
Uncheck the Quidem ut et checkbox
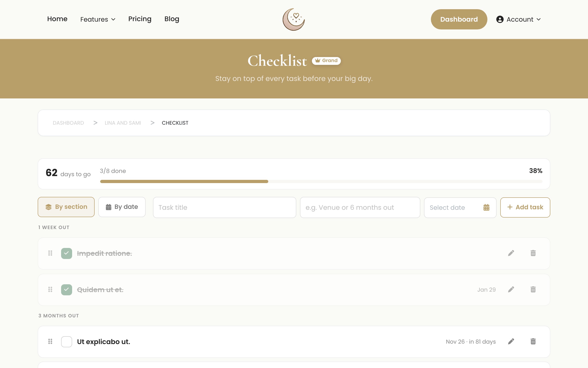click(x=67, y=290)
